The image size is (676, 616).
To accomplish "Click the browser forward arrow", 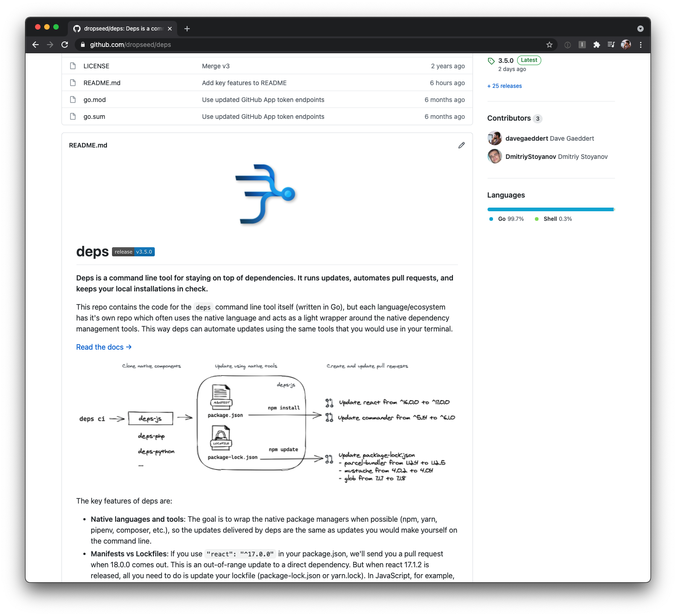I will (50, 45).
